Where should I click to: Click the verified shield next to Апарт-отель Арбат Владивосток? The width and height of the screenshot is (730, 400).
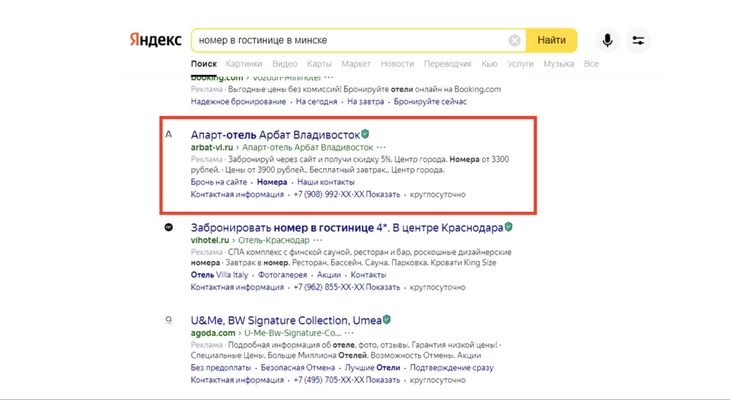click(365, 134)
